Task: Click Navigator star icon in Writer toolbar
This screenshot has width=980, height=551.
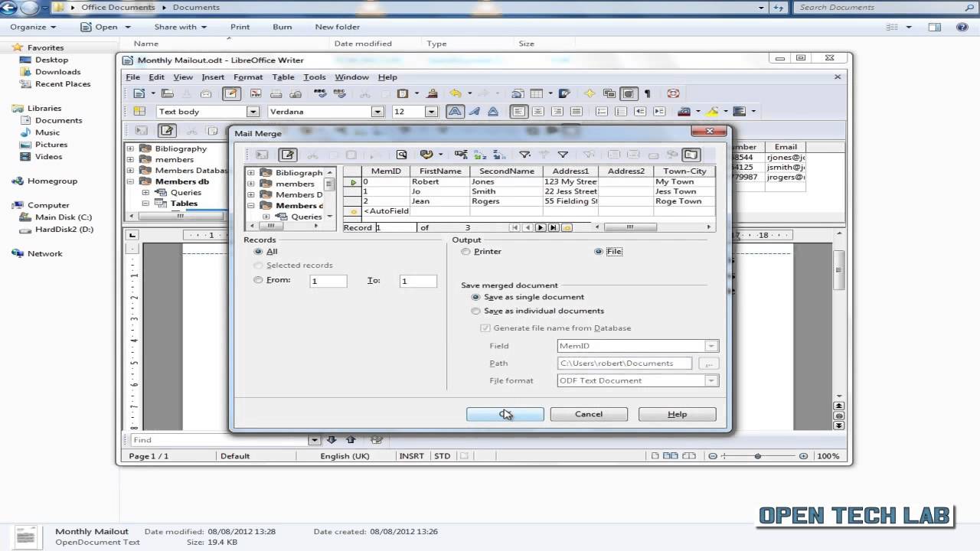Action: [590, 93]
